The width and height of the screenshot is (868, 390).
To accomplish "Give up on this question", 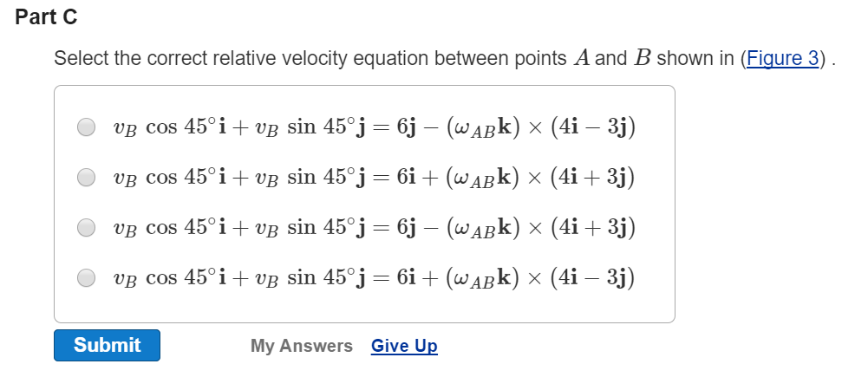I will pos(404,346).
